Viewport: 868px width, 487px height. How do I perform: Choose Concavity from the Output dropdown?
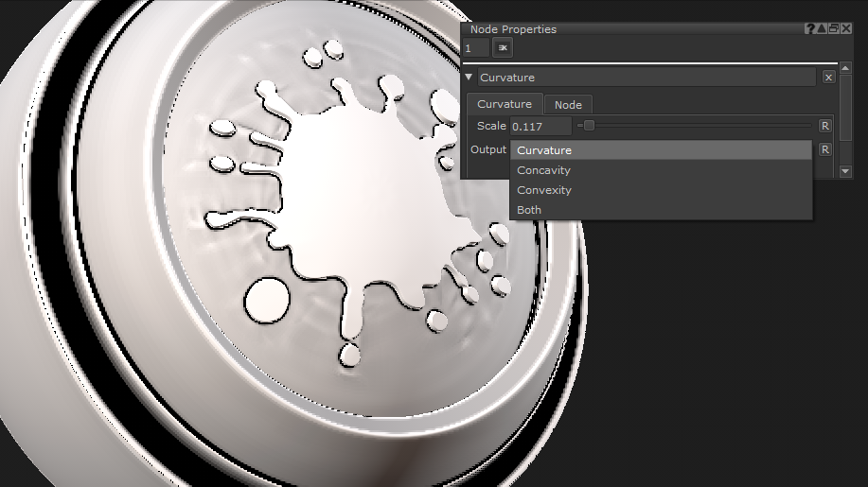click(543, 170)
